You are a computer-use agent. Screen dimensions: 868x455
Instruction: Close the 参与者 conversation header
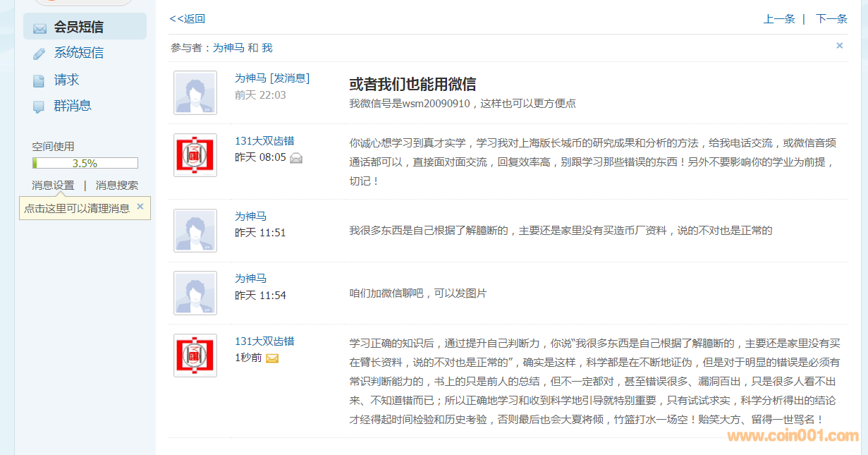click(x=839, y=46)
